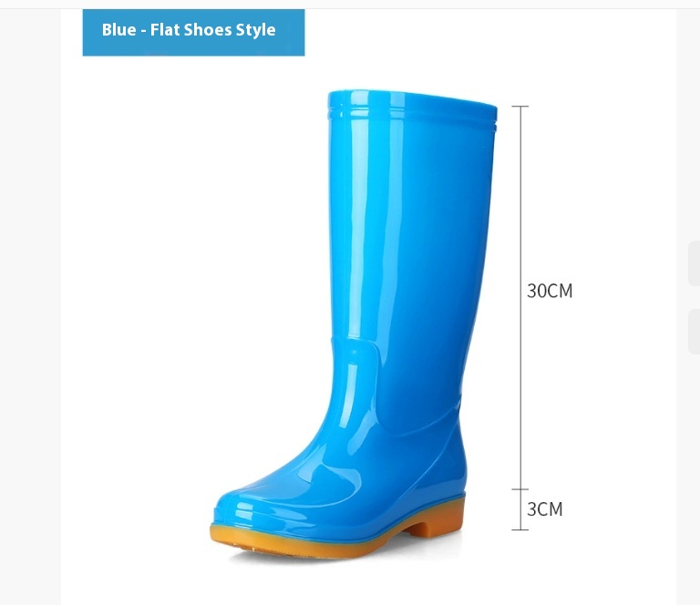Screen dimensions: 700x606
Task: Click the vertical 30CM measurement line
Action: tap(520, 298)
